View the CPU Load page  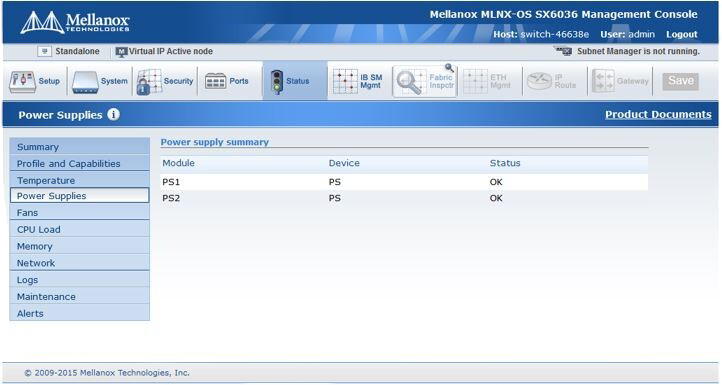80,229
